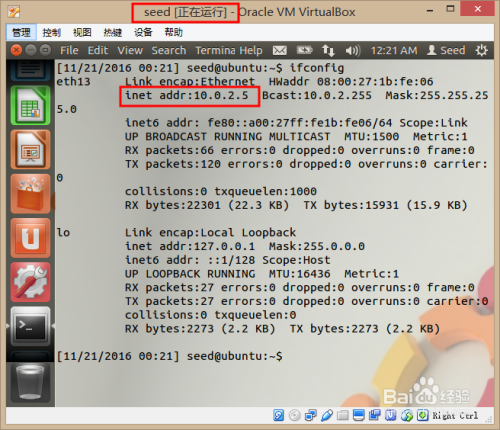The height and width of the screenshot is (430, 500).
Task: Open the Trash in the launcher
Action: click(x=30, y=383)
